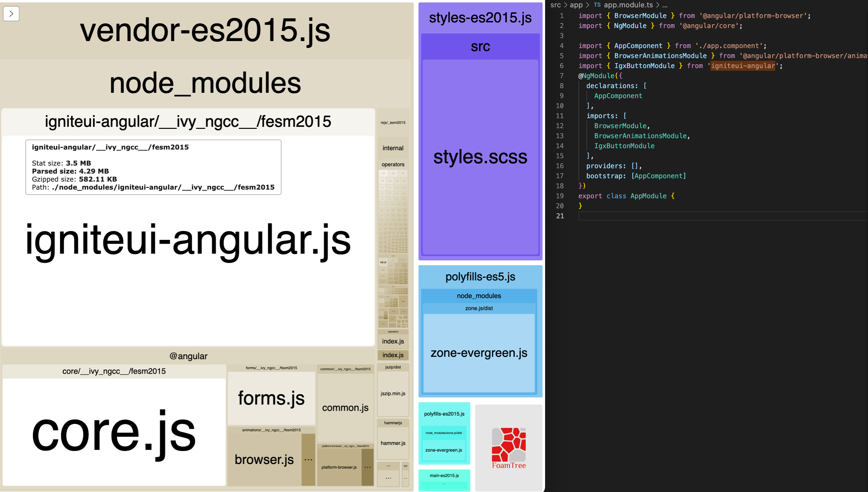868x492 pixels.
Task: Click the forms.js module block
Action: point(272,398)
